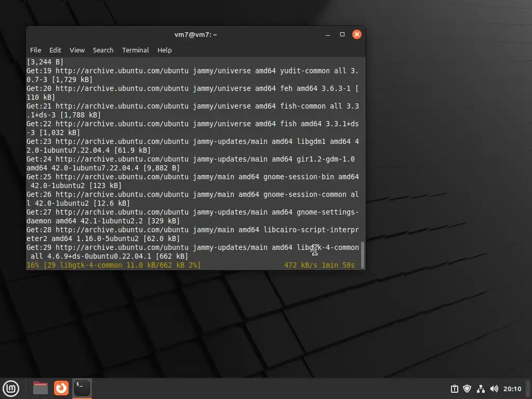Image resolution: width=532 pixels, height=399 pixels.
Task: Open the View menu in Terminal
Action: (x=77, y=50)
